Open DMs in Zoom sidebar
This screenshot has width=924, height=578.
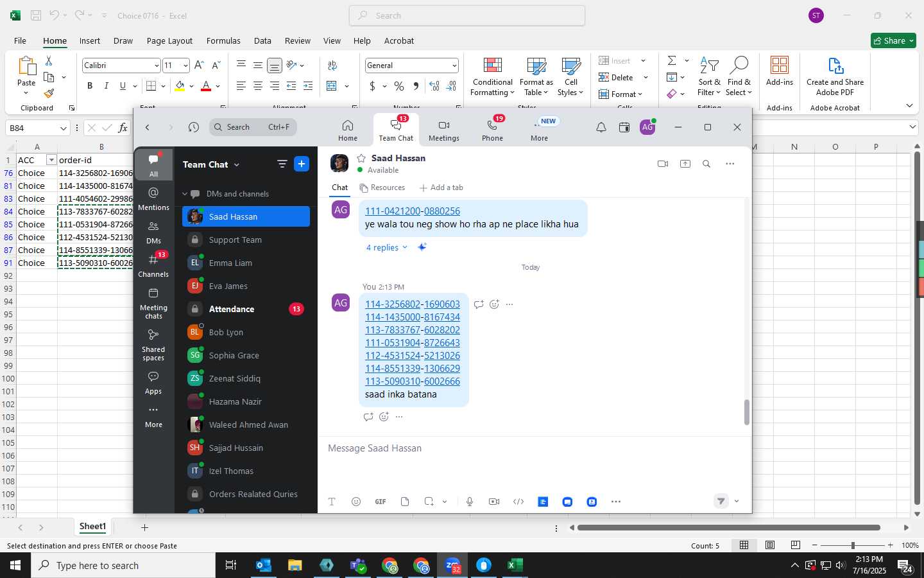click(x=153, y=232)
